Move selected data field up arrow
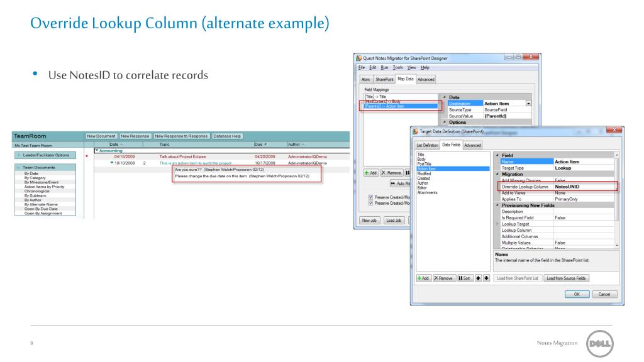This screenshot has height=362, width=644. 478,278
